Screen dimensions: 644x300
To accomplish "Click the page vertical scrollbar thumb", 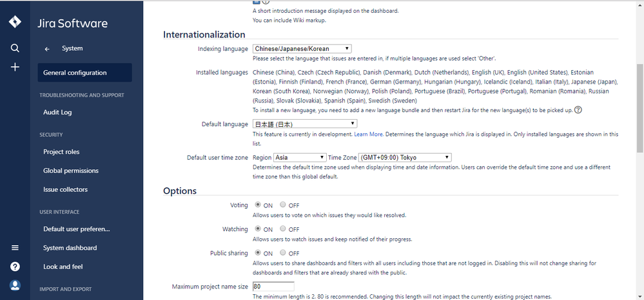I will pyautogui.click(x=639, y=108).
